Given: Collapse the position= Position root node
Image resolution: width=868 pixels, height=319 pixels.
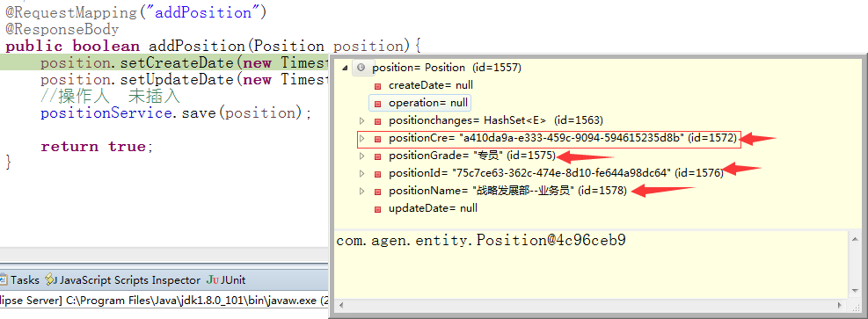Looking at the screenshot, I should coord(346,68).
